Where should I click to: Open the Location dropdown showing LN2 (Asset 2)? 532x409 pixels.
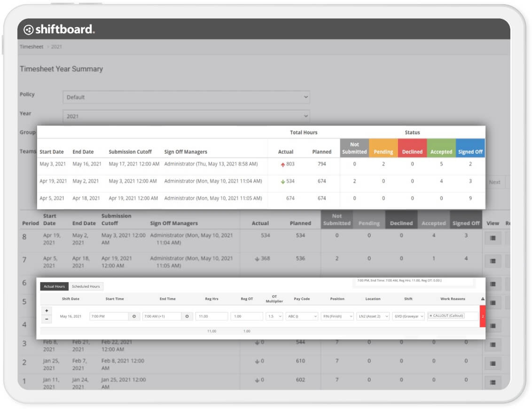point(373,316)
